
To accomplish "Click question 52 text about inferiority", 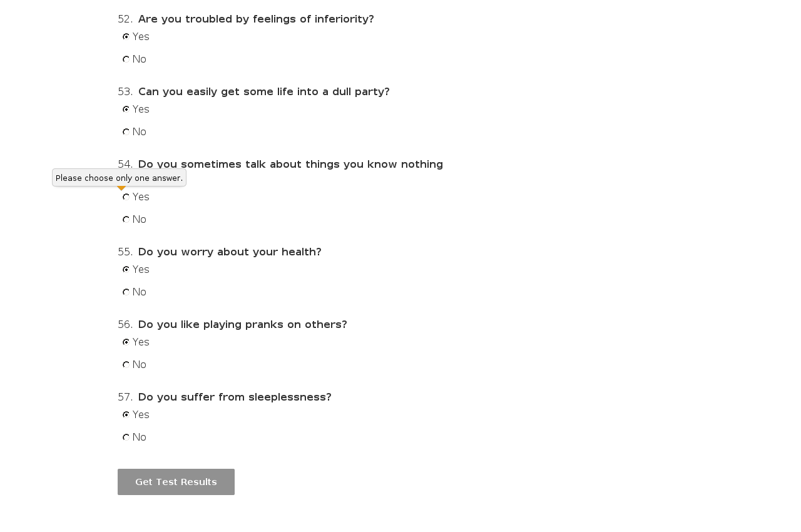I will pos(255,19).
